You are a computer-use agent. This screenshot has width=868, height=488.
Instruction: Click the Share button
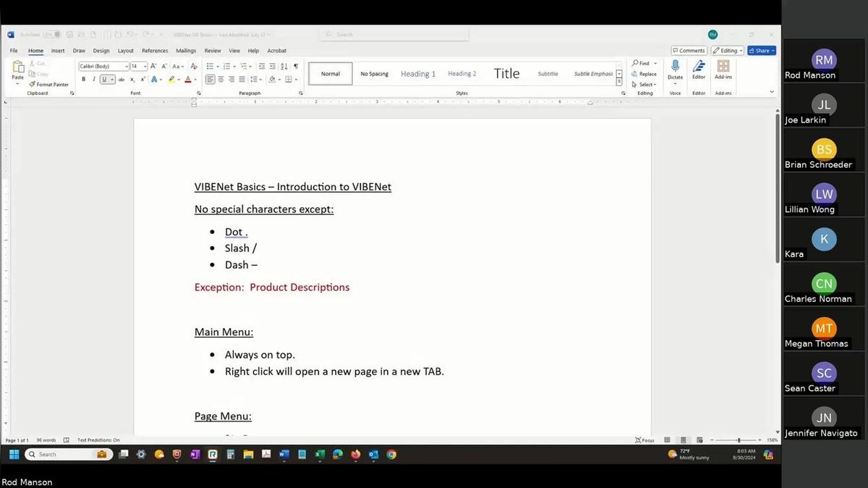pos(762,50)
